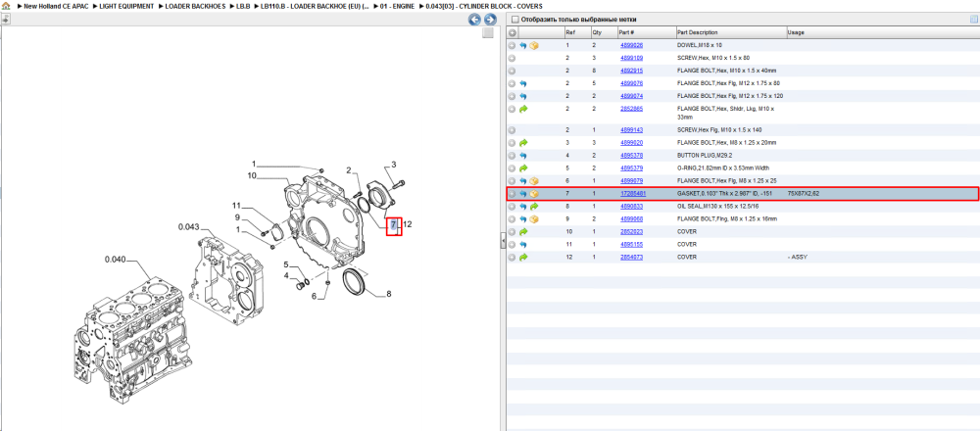
Task: Click the add-all circle icon in table header
Action: [x=512, y=32]
